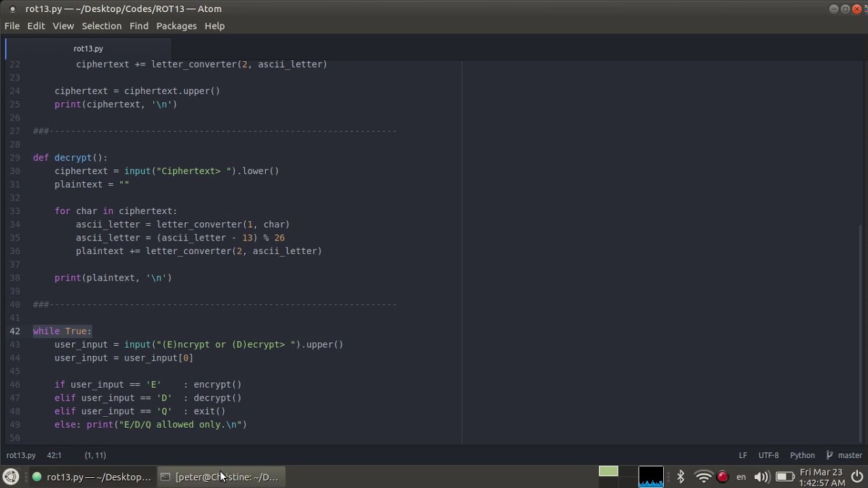
Task: Click 'for char in ciphertext:' code line
Action: click(115, 211)
